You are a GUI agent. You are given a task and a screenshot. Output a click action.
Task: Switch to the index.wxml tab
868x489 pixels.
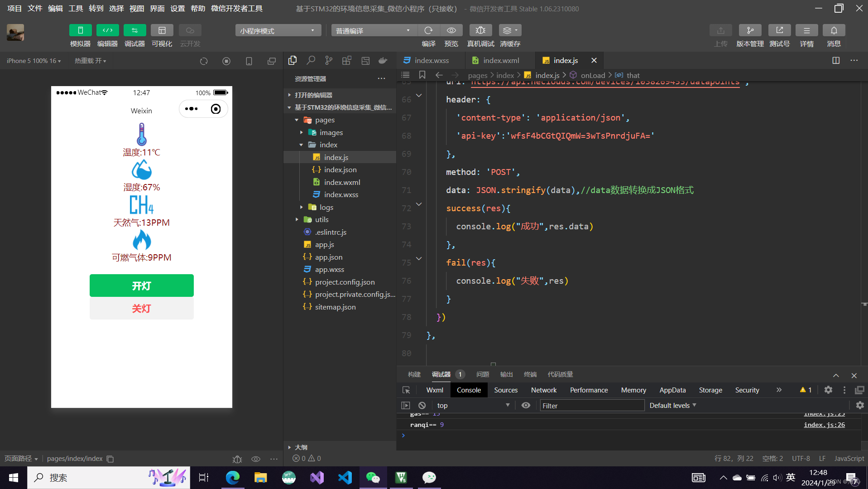coord(500,60)
